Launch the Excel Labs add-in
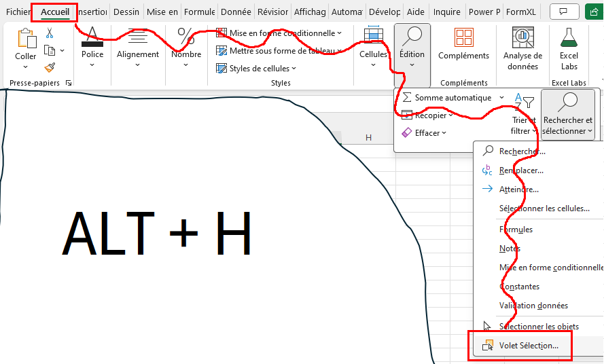This screenshot has height=364, width=604. (x=569, y=51)
